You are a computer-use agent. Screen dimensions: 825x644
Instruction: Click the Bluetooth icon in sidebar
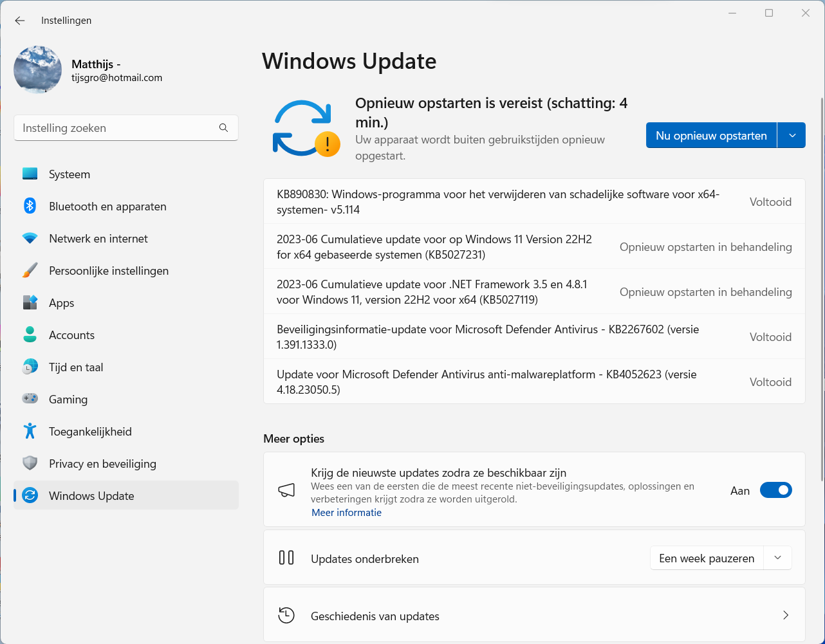coord(30,206)
